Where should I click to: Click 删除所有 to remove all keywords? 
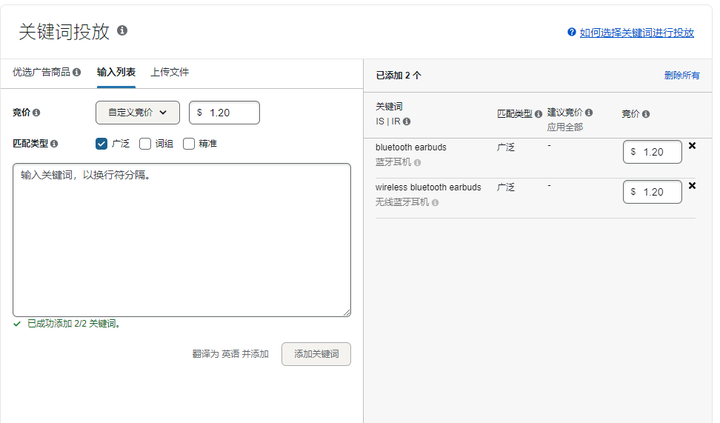tap(681, 75)
